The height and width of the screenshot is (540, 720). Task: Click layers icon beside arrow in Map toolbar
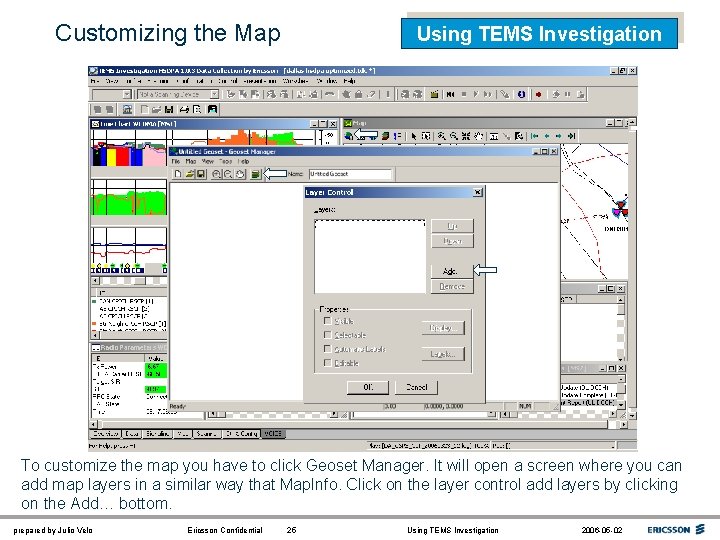[385, 136]
